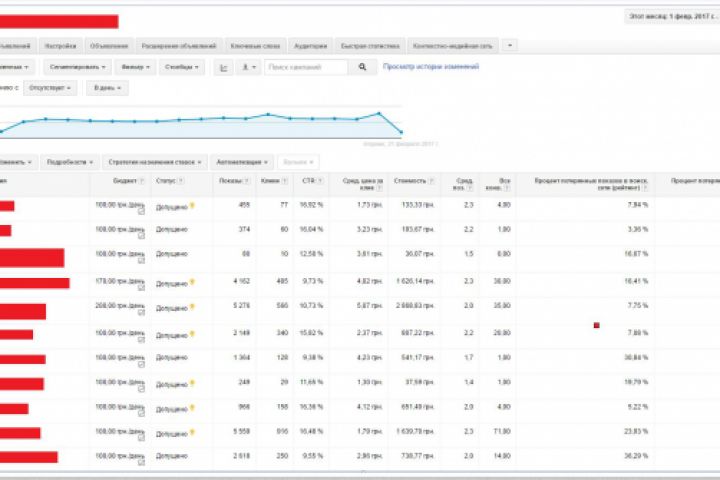Viewport: 720px width, 480px height.
Task: Select the last data point on chart
Action: coord(401,132)
